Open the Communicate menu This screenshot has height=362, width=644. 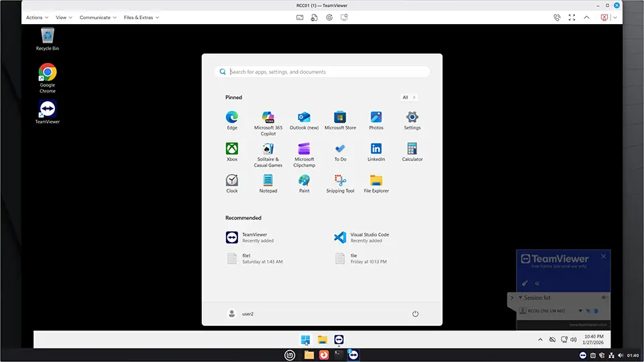pyautogui.click(x=98, y=17)
